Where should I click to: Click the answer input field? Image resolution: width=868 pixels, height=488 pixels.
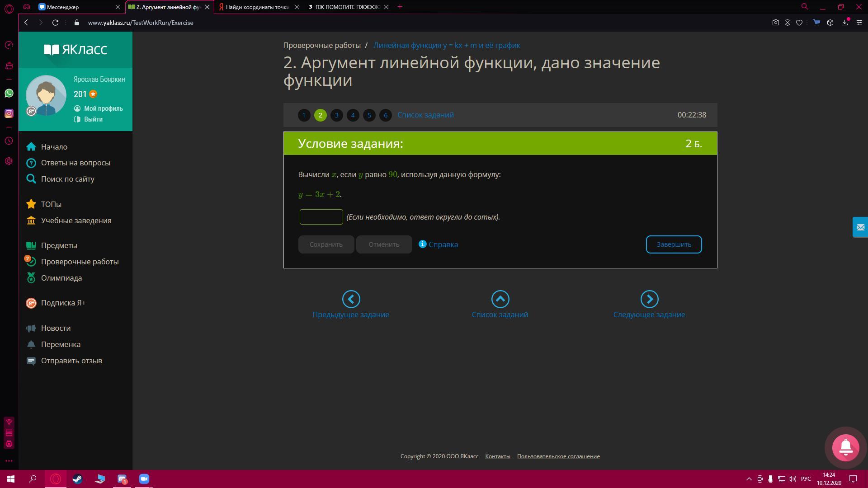click(321, 217)
